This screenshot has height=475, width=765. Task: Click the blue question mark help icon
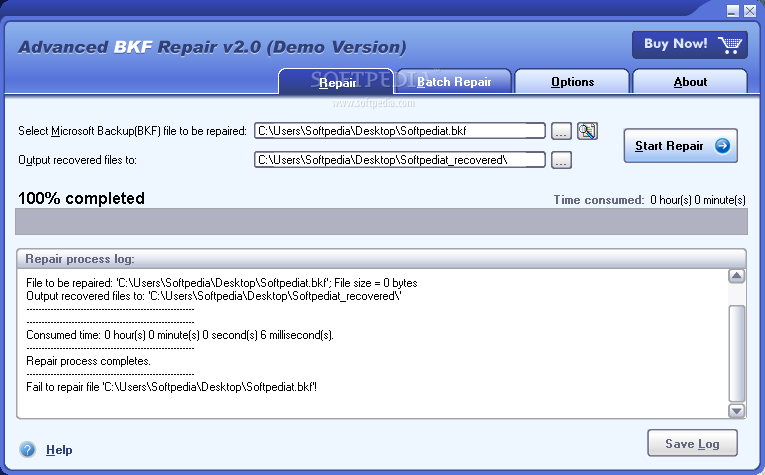click(28, 449)
